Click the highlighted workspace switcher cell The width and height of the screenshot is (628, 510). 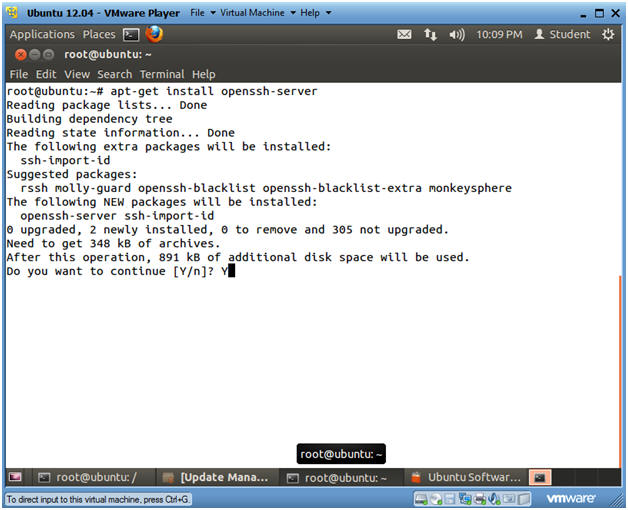[x=540, y=477]
